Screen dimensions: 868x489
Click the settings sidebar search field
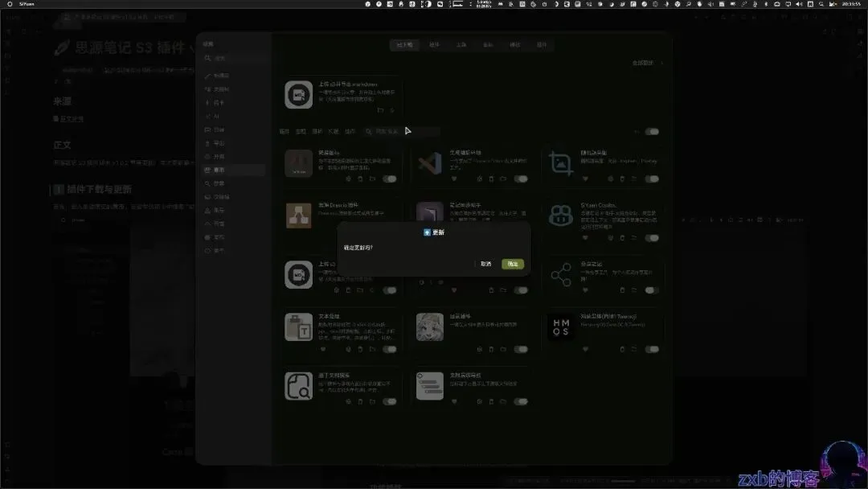point(234,58)
